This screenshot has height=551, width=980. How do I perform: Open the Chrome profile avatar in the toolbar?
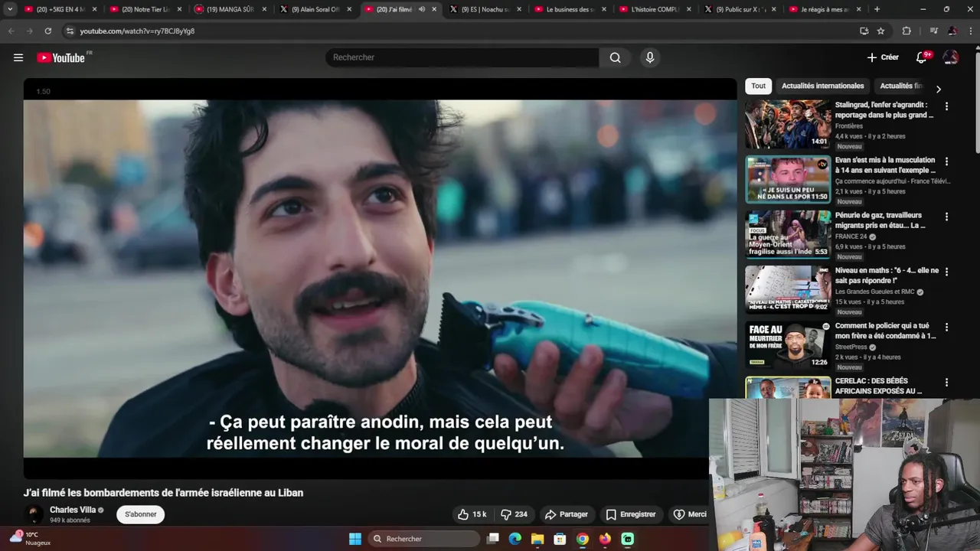click(952, 31)
